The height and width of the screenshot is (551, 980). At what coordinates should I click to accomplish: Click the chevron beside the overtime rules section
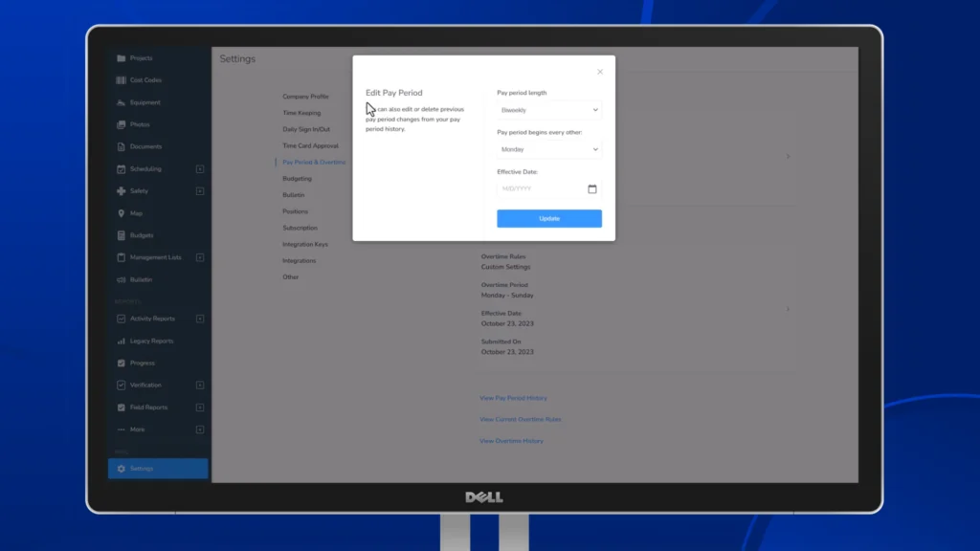point(788,309)
